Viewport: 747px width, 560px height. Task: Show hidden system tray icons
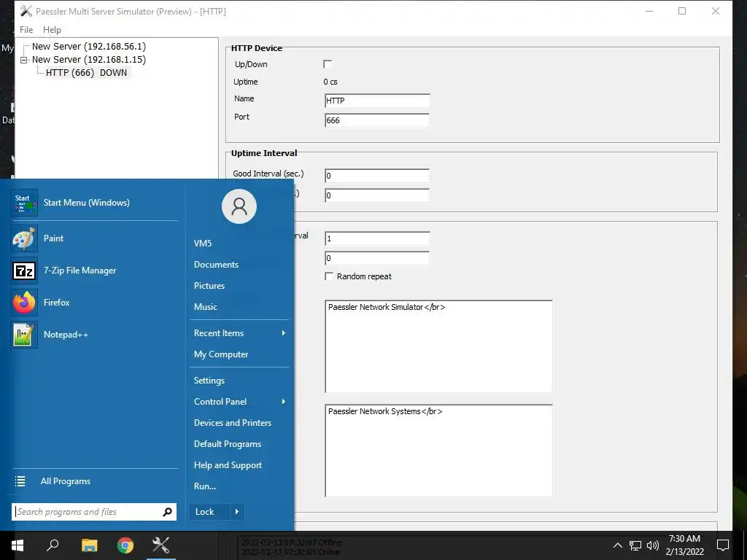[617, 545]
